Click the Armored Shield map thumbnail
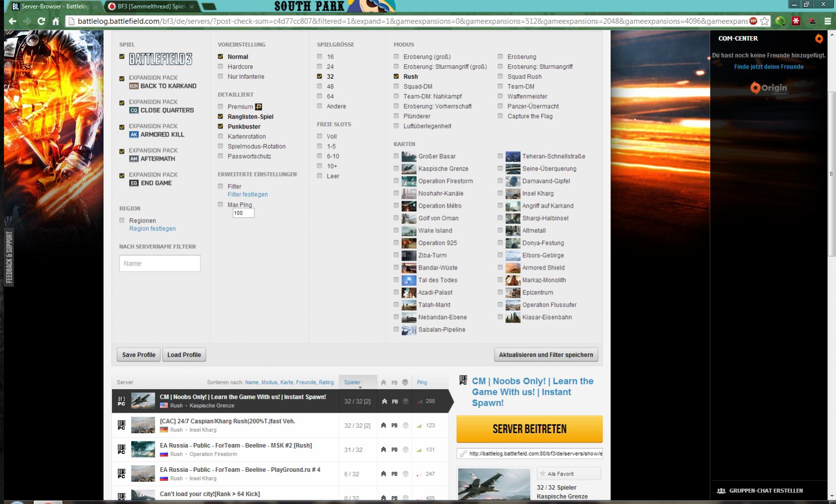This screenshot has width=836, height=504. pos(513,268)
